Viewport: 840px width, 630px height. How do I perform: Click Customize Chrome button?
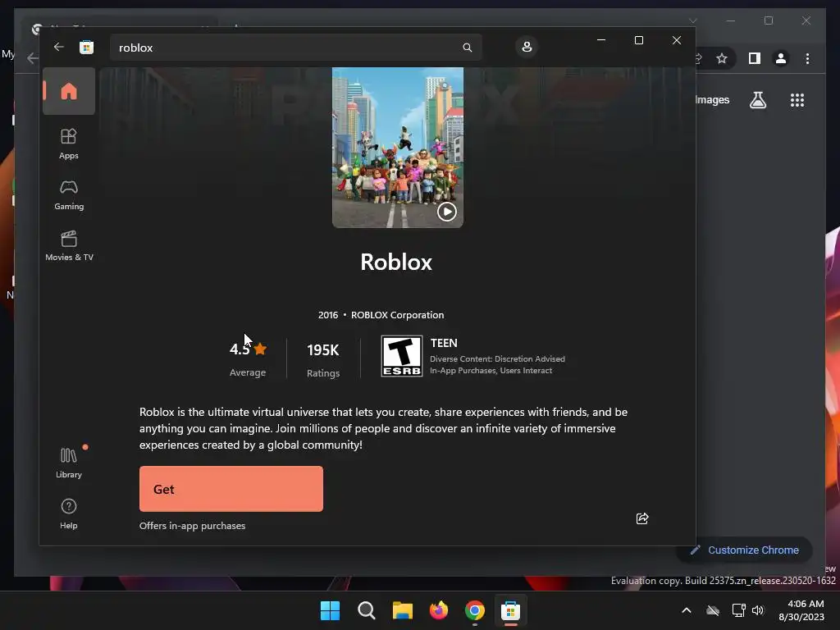click(x=745, y=550)
